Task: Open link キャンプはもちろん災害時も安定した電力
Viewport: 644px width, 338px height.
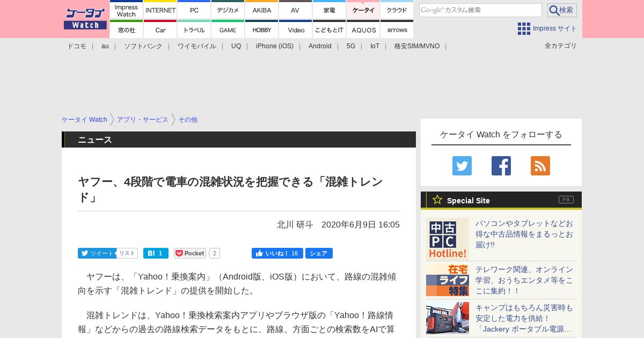Action: [x=524, y=318]
